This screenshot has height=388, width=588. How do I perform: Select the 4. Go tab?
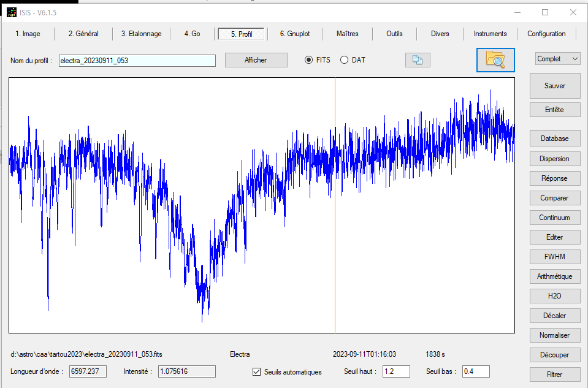tap(192, 34)
